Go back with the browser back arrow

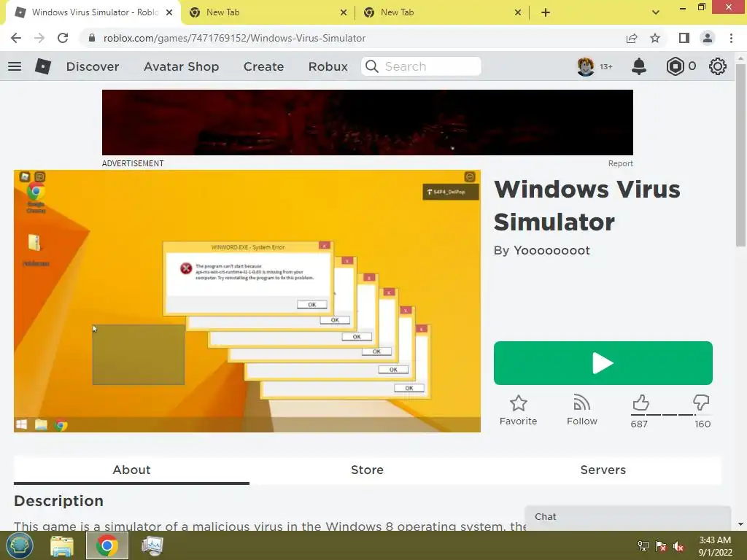(x=16, y=38)
